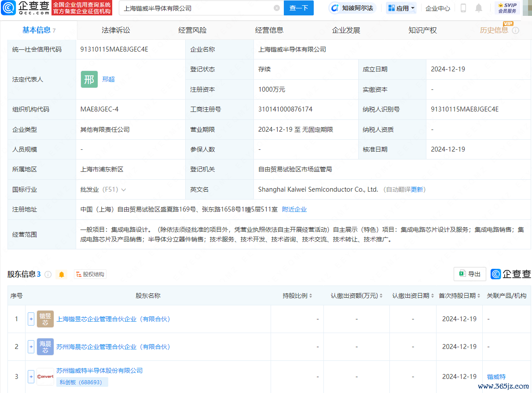Open SVIP 会员服务
The width and height of the screenshot is (532, 393).
507,8
